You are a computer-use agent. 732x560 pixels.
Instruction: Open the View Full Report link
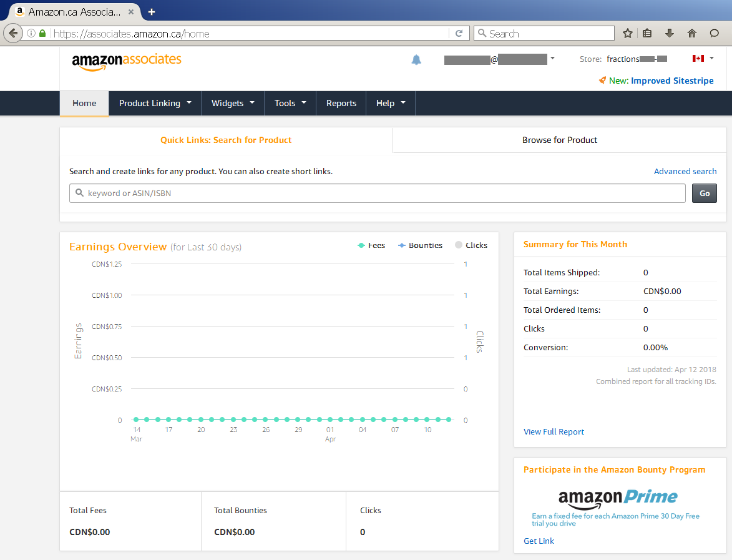click(x=554, y=431)
